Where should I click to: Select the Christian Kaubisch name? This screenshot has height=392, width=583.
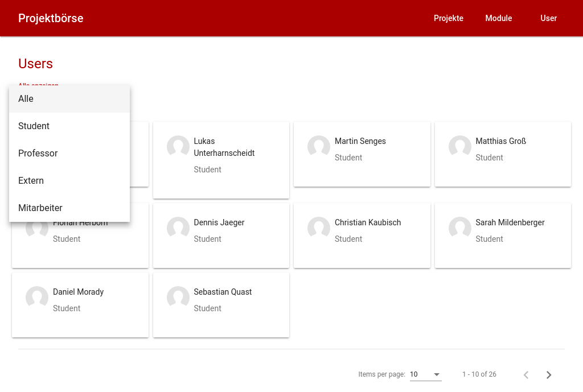[x=368, y=222]
